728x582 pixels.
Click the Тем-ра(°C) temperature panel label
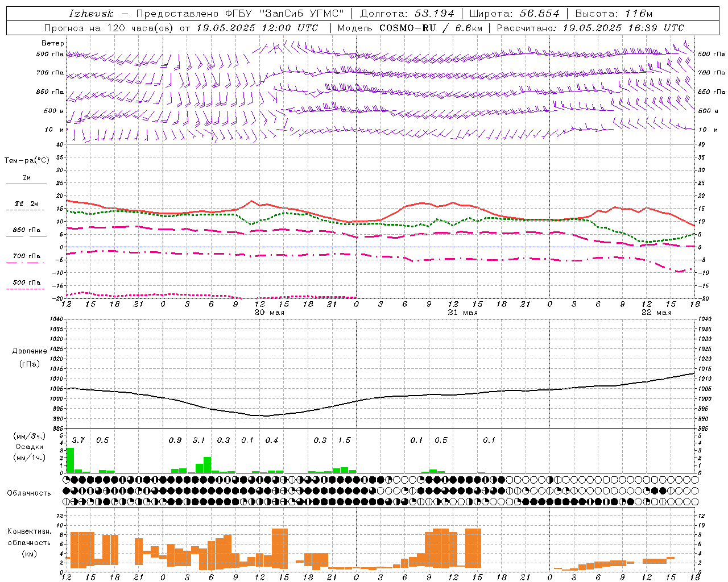pyautogui.click(x=27, y=161)
